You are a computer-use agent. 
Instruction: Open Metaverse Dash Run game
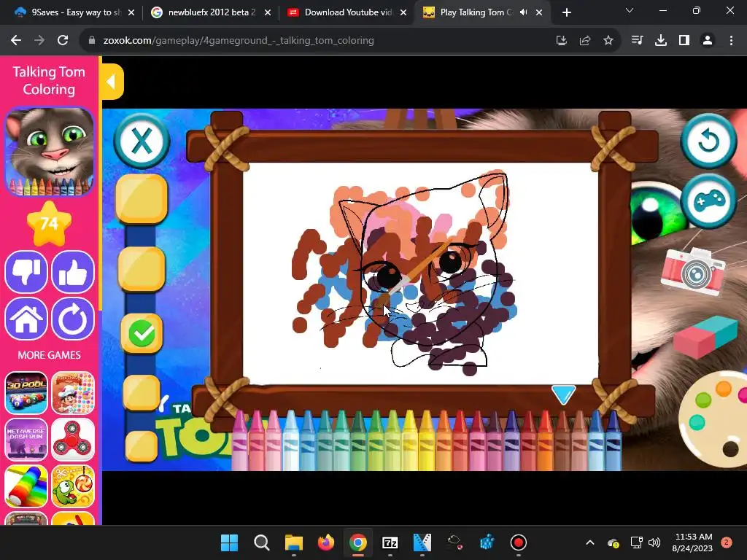pos(26,440)
